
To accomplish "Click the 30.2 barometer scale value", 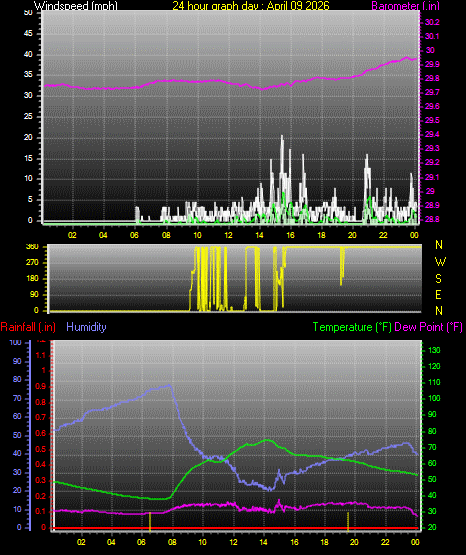I will pos(432,22).
